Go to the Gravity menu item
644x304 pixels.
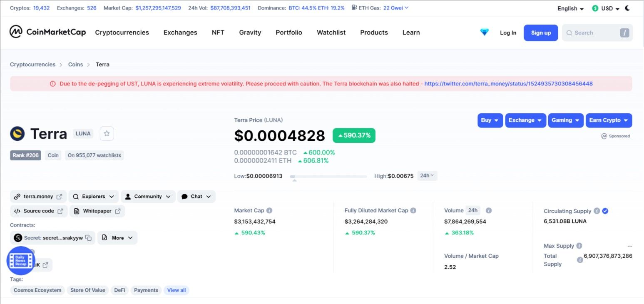pyautogui.click(x=250, y=32)
